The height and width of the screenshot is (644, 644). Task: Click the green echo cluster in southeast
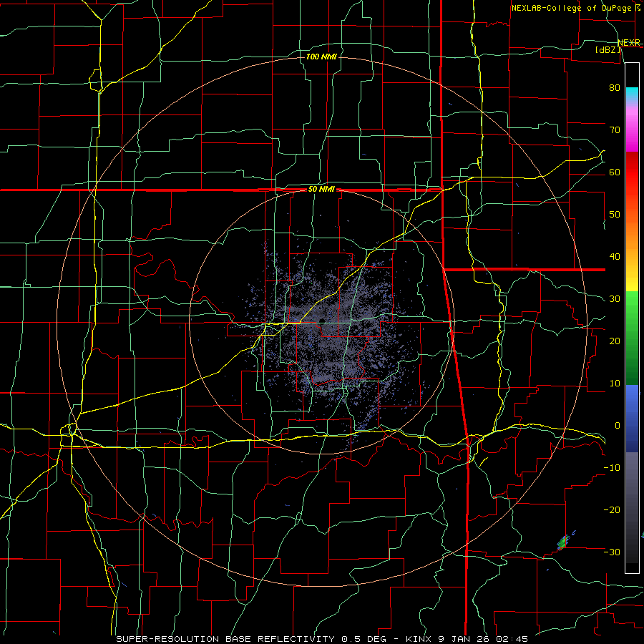(x=563, y=542)
